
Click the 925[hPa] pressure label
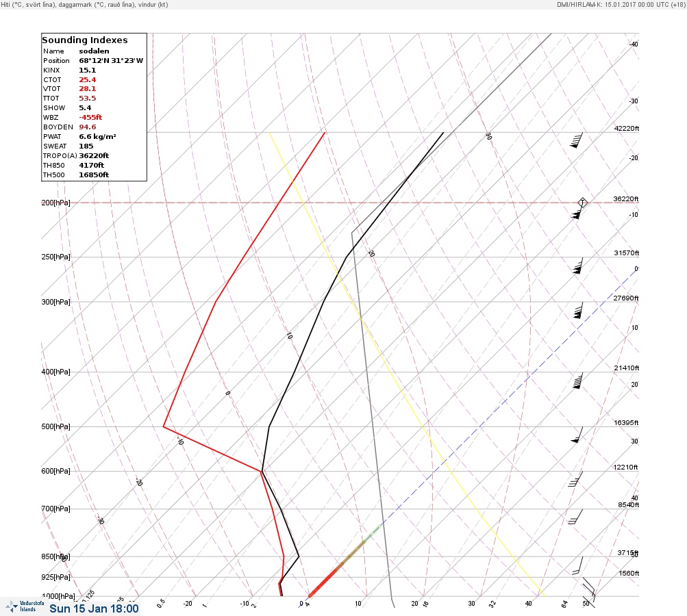(x=55, y=578)
